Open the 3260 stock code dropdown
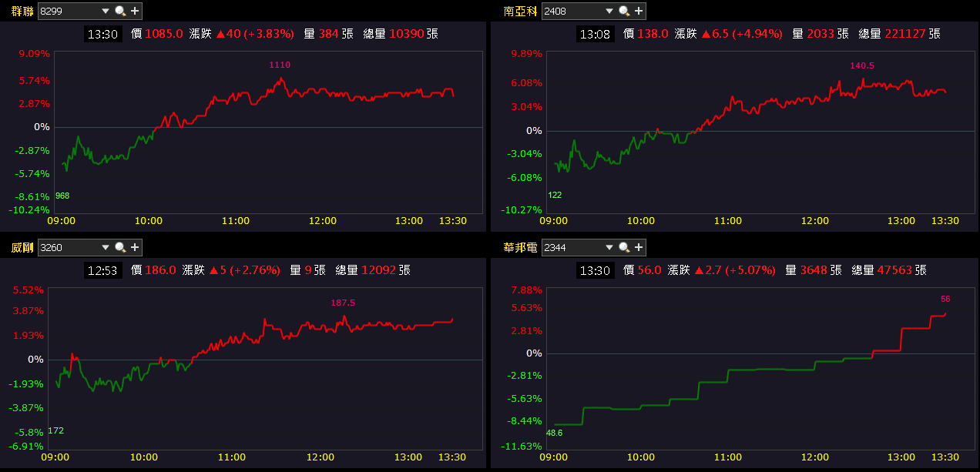 point(106,247)
